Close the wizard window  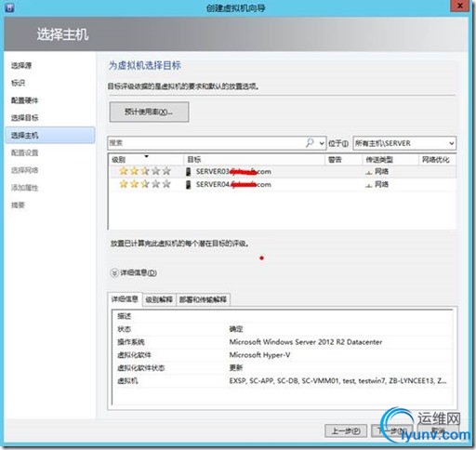[460, 6]
